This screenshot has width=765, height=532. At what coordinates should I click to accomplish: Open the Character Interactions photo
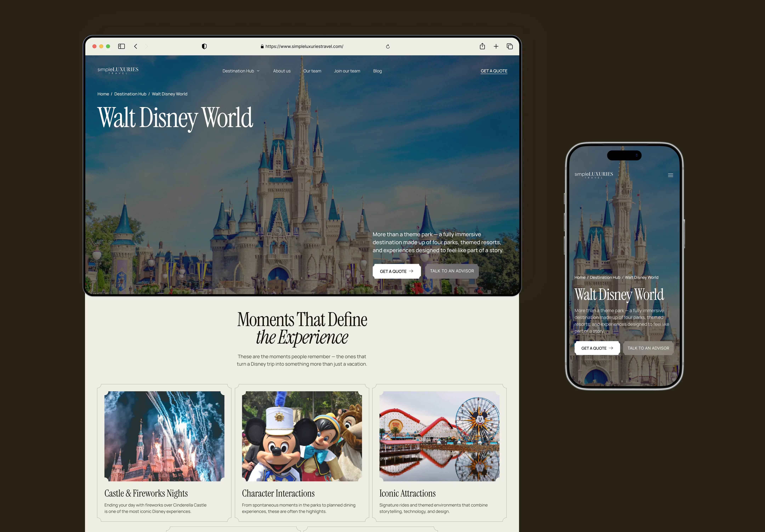(x=302, y=436)
